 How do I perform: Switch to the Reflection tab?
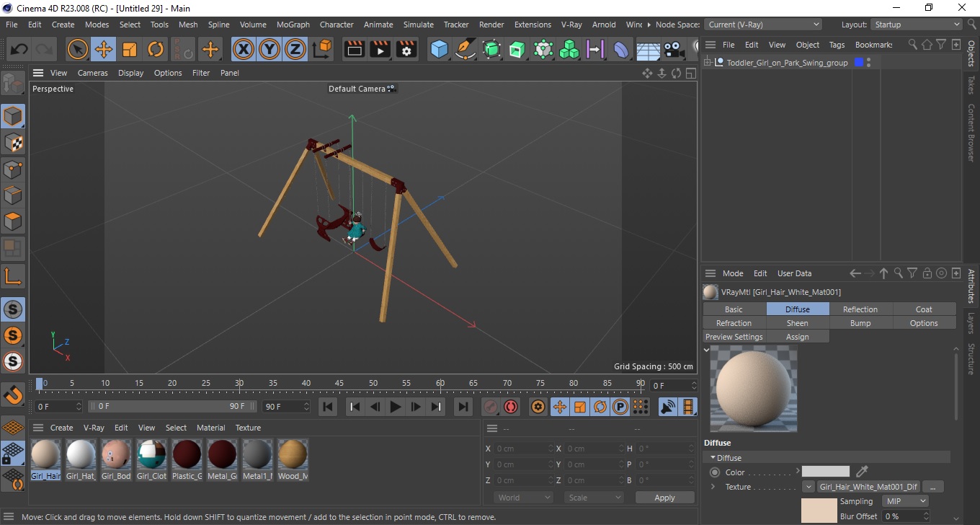(x=860, y=309)
